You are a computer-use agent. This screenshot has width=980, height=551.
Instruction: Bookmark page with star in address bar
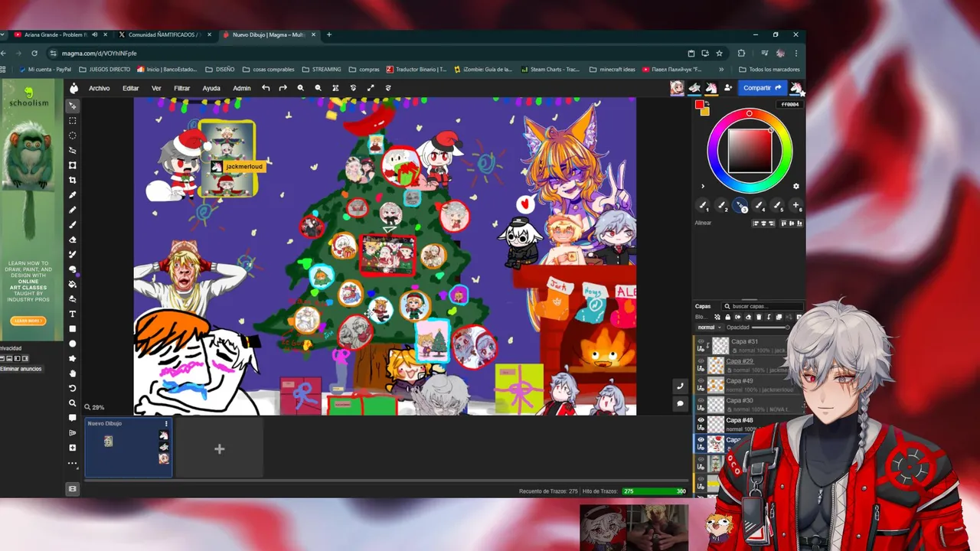(x=719, y=54)
